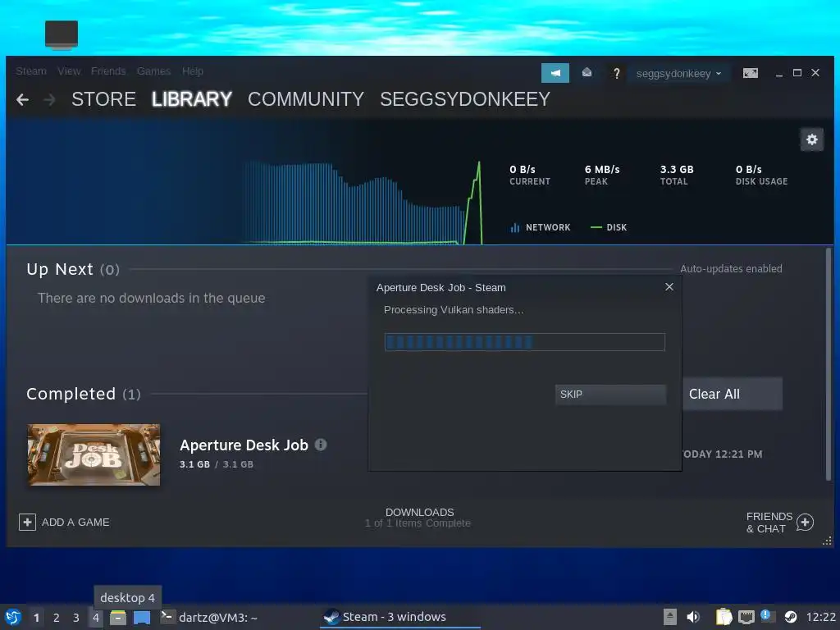Switch to workspace 1
This screenshot has height=630, width=840.
click(36, 618)
